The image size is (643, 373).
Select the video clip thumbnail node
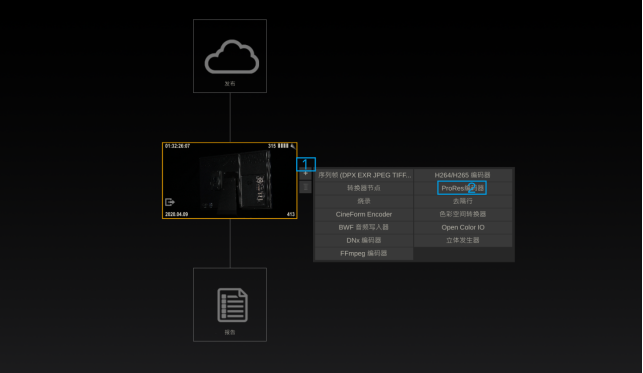230,180
